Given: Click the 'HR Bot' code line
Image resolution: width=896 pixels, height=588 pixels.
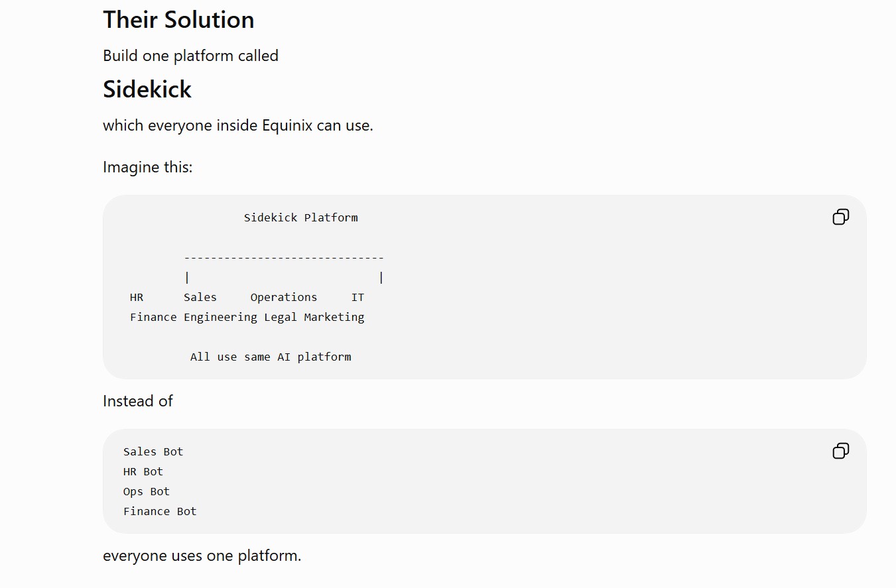Looking at the screenshot, I should (x=143, y=471).
